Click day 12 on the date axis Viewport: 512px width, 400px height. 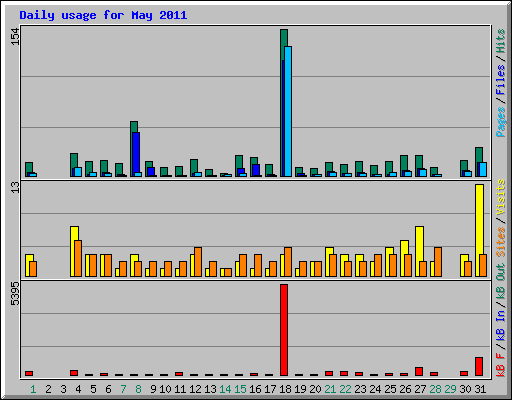tap(195, 389)
